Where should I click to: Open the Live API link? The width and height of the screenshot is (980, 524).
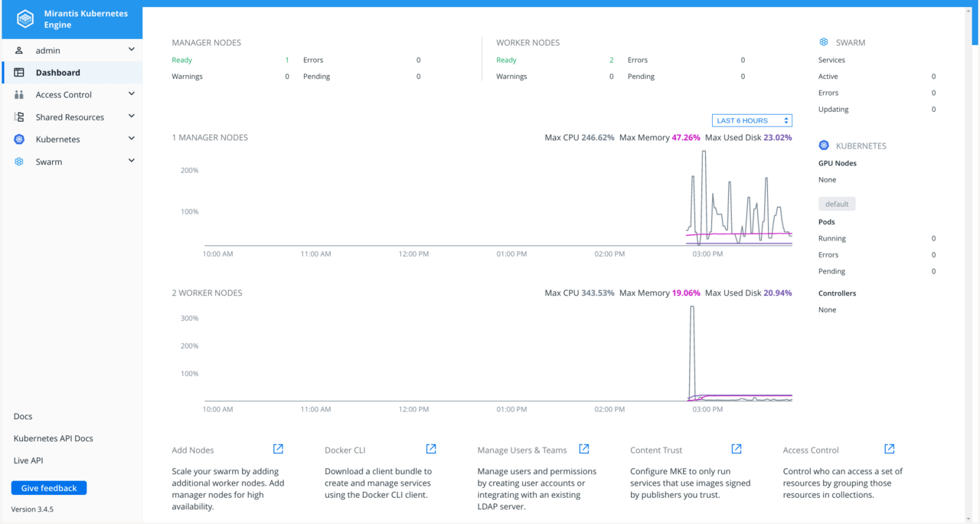[x=28, y=460]
